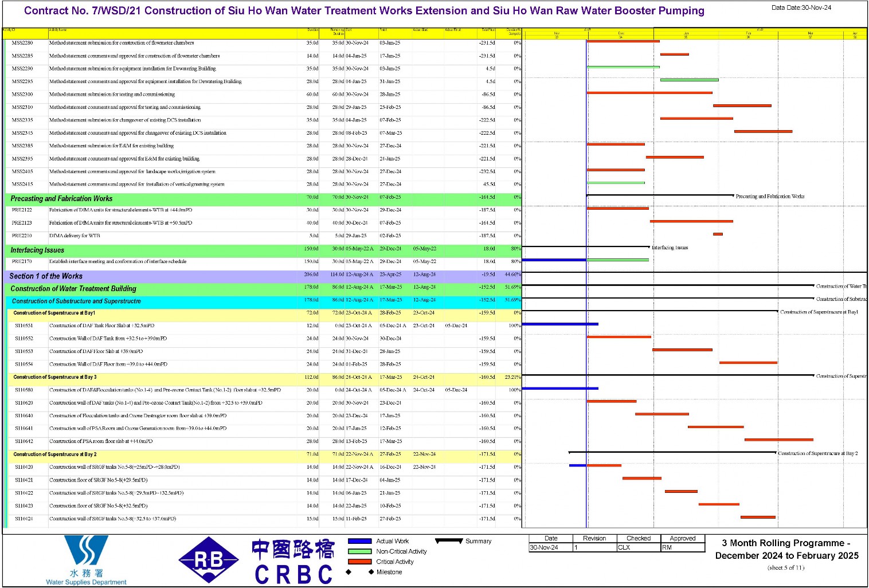Click the Summary bar symbol in legend
Screen dimensions: 869x588
point(449,541)
